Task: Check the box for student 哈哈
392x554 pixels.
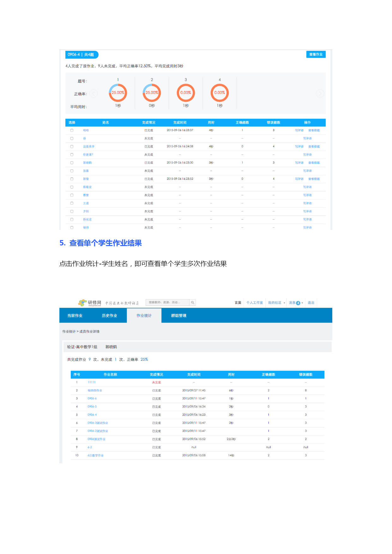Action: (72, 130)
